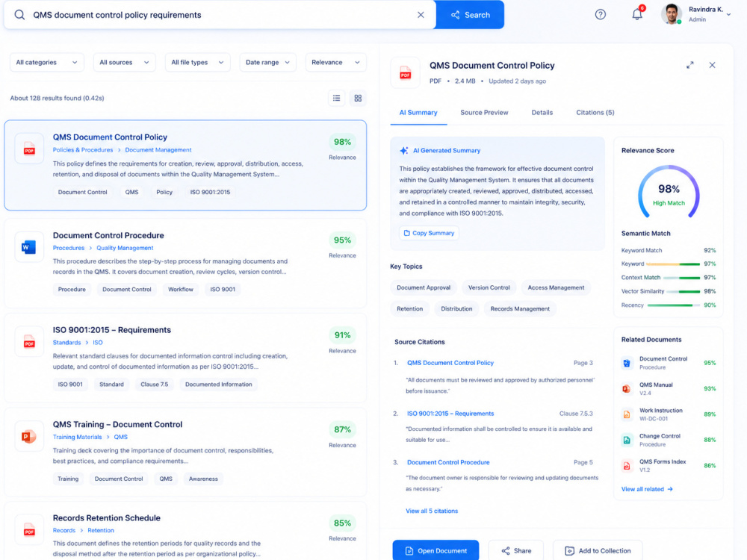
Task: Click PDF icon in detail panel header
Action: coord(406,73)
